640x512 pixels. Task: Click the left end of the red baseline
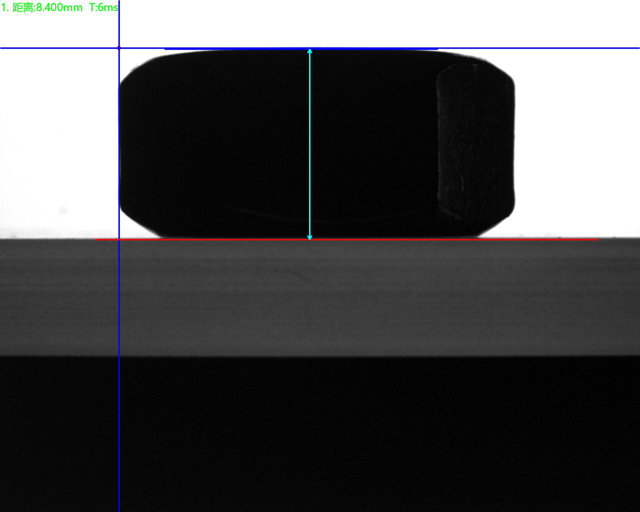coord(98,239)
